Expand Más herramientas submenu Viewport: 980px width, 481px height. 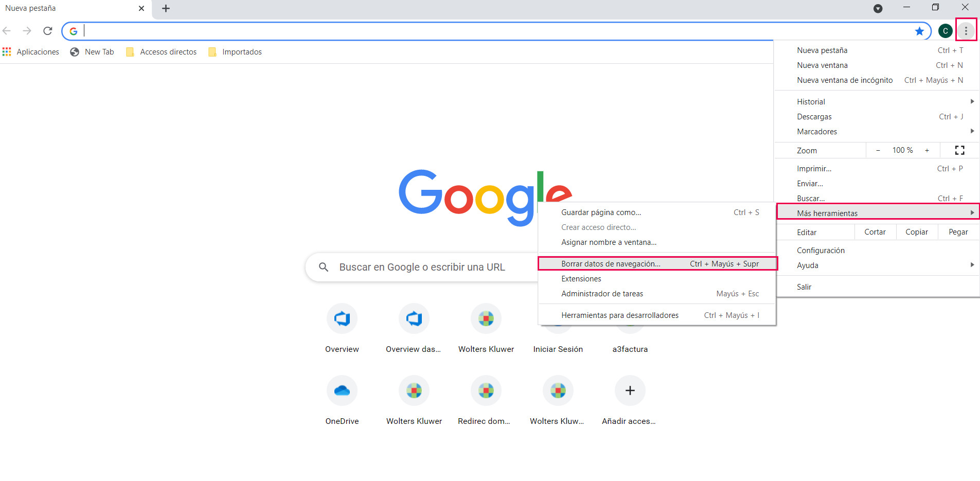[878, 212]
